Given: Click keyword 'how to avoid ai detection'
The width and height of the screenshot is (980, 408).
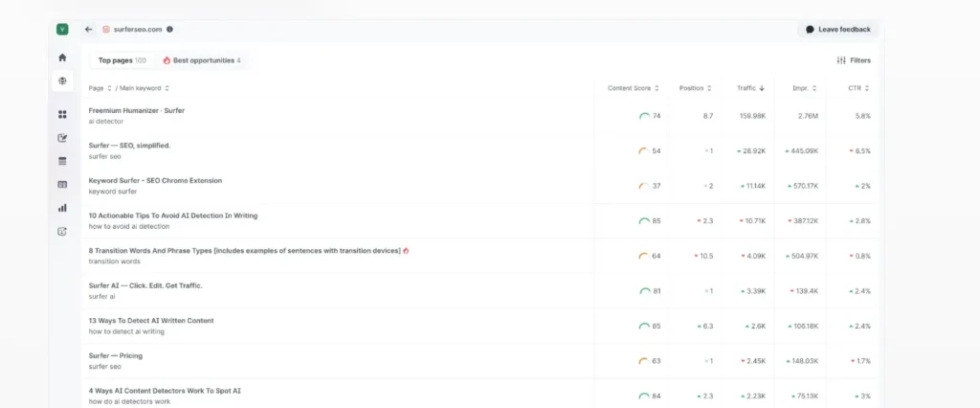Looking at the screenshot, I should pyautogui.click(x=129, y=227).
